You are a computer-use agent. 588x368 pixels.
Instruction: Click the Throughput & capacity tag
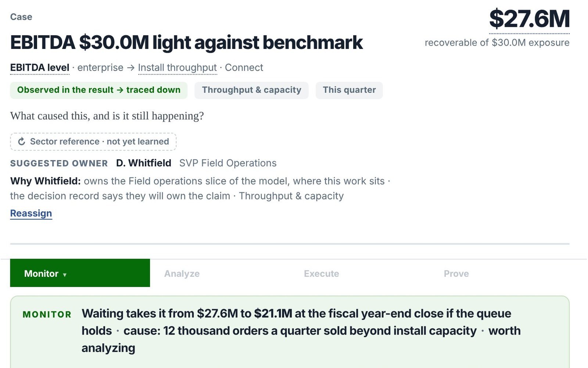tap(251, 90)
